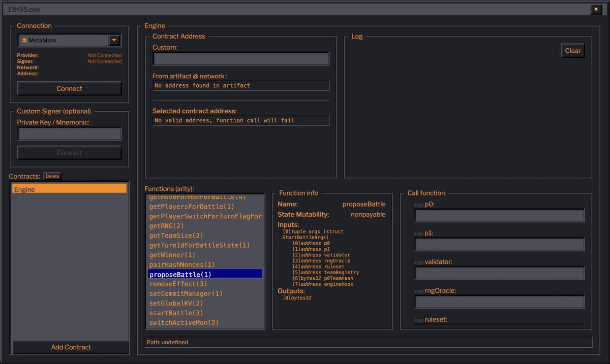The image size is (610, 364).
Task: Click '[7]address engineHook' input entry
Action: [x=323, y=284]
